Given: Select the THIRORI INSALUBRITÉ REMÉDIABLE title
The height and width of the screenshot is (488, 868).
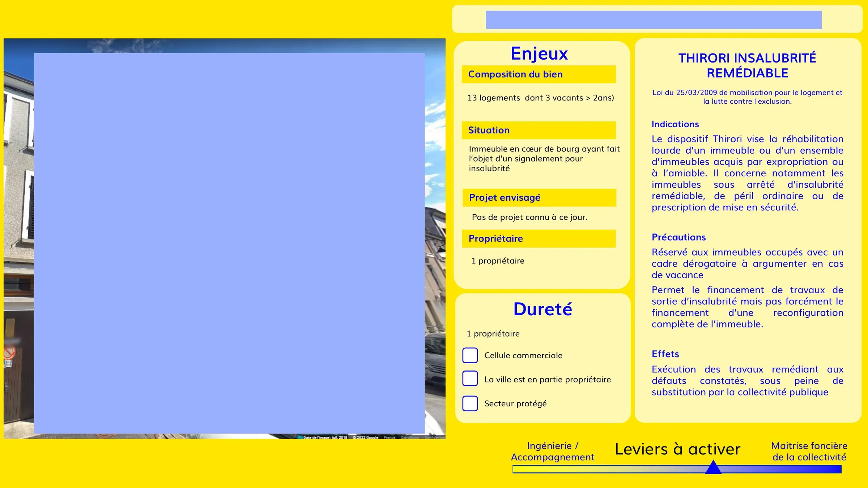Looking at the screenshot, I should tap(747, 65).
